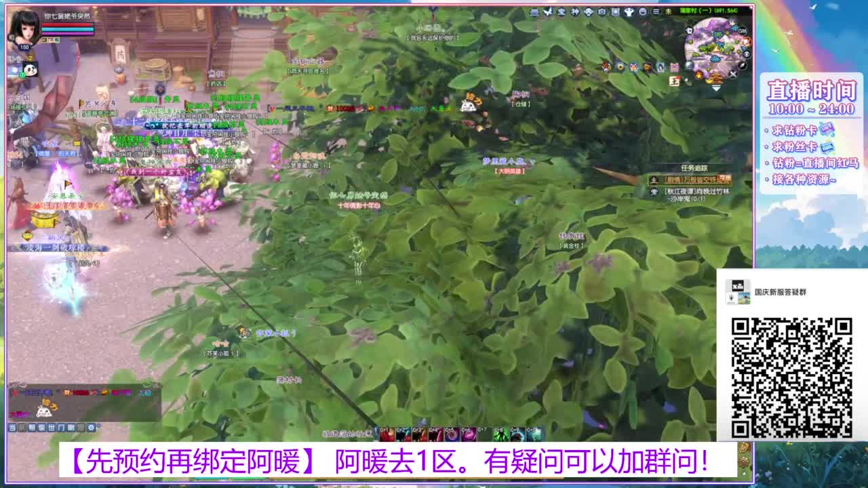Click the 直播时间 stream schedule heading
Viewport: 868px width, 488px height.
[x=811, y=89]
